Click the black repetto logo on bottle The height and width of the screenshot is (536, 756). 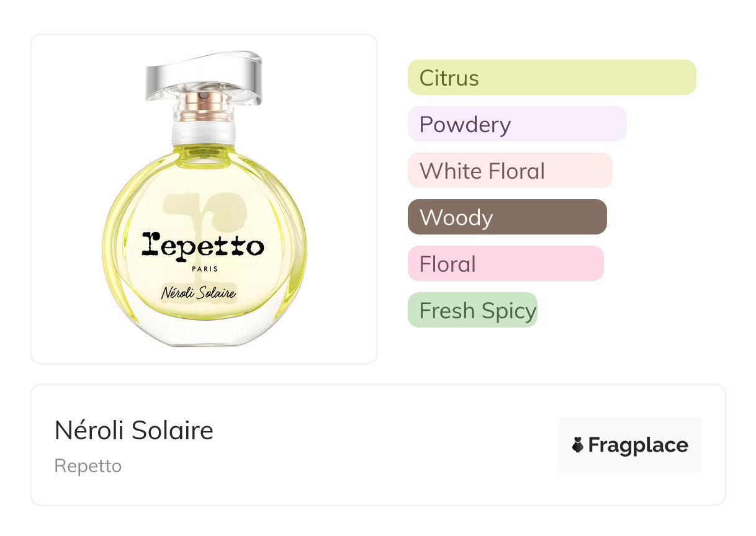click(203, 246)
